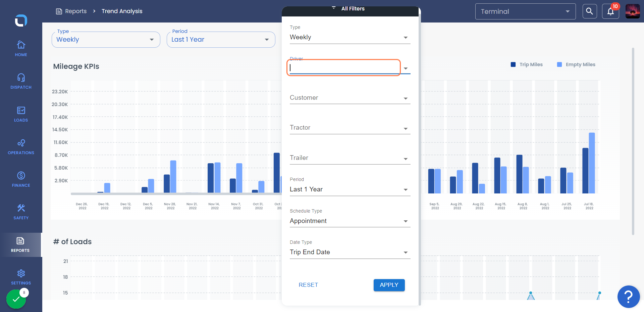
Task: Toggle Trip Miles legend swatch
Action: pyautogui.click(x=513, y=64)
